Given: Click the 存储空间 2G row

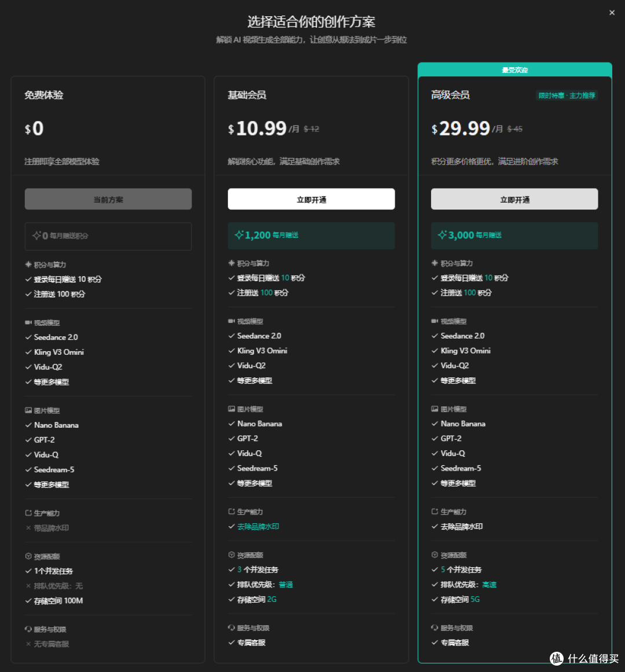Looking at the screenshot, I should click(252, 599).
